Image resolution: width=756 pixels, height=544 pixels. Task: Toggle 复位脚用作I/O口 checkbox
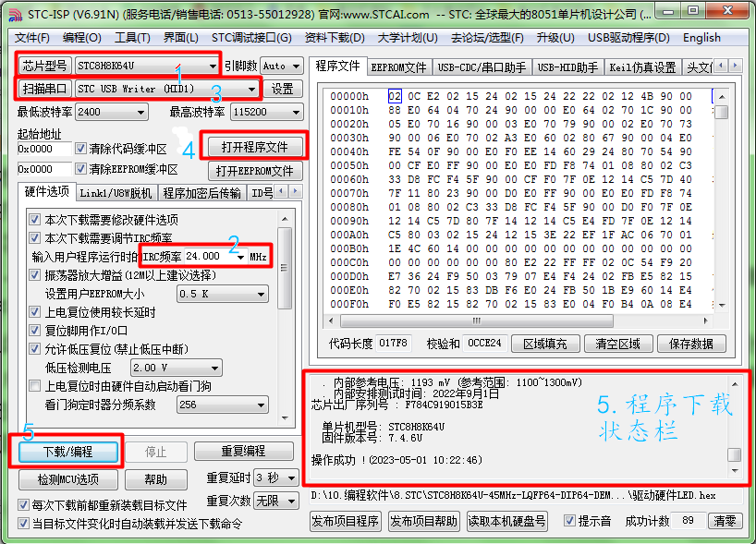coord(35,331)
